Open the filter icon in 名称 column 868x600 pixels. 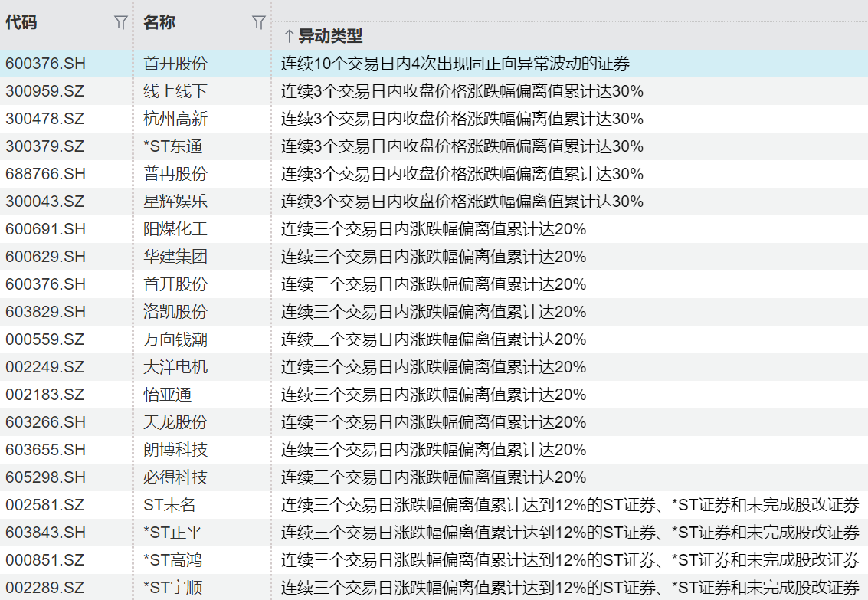[259, 23]
